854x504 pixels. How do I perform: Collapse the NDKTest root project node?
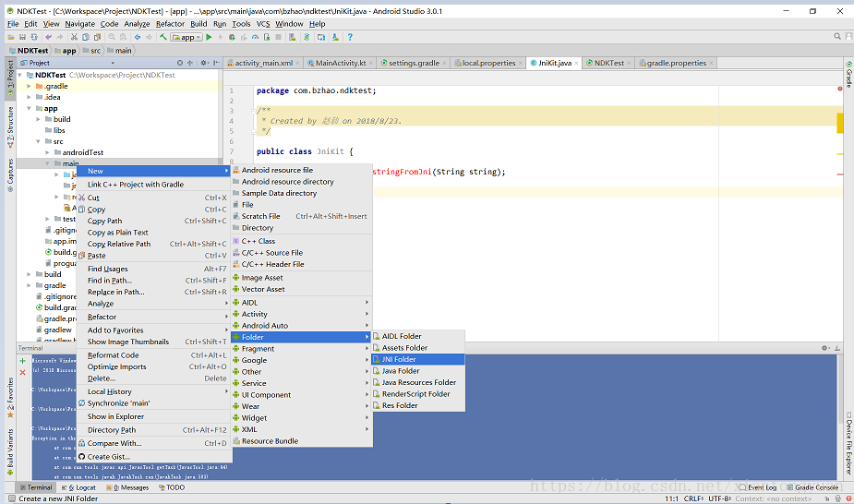[20, 75]
